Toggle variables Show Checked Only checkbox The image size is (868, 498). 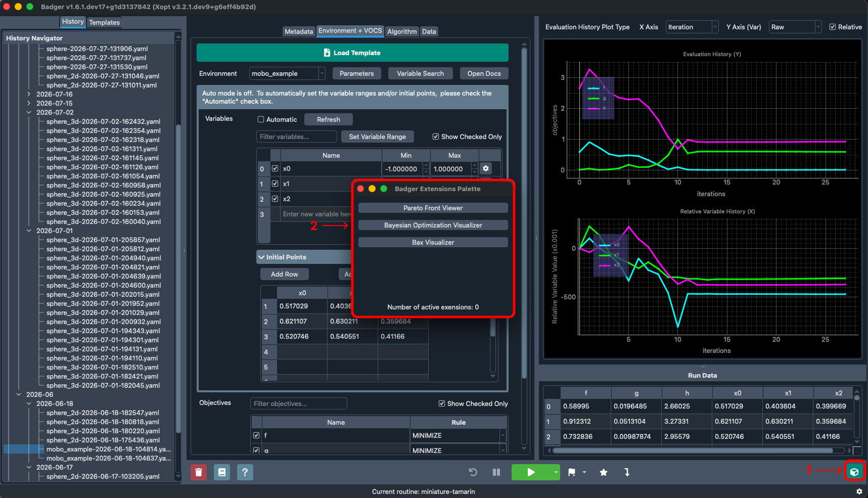click(436, 137)
